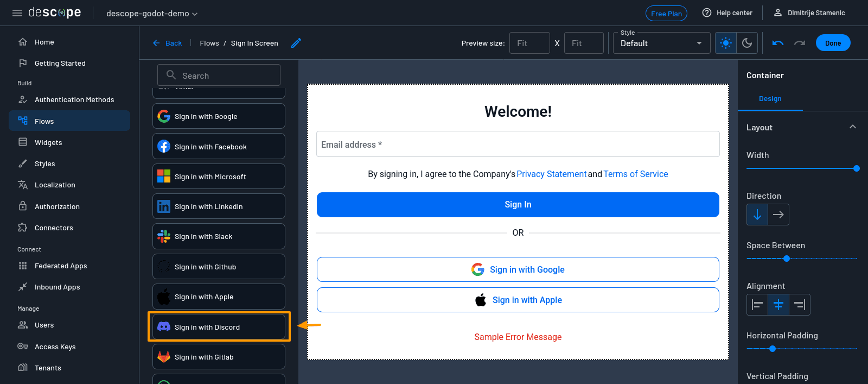Set direction to horizontal arrow

[778, 215]
